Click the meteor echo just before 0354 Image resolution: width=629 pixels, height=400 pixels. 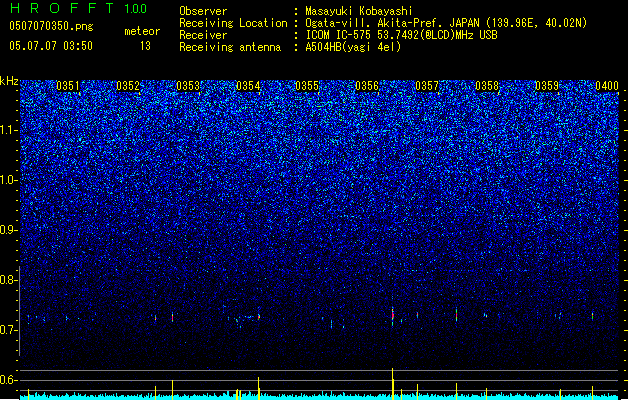click(259, 317)
